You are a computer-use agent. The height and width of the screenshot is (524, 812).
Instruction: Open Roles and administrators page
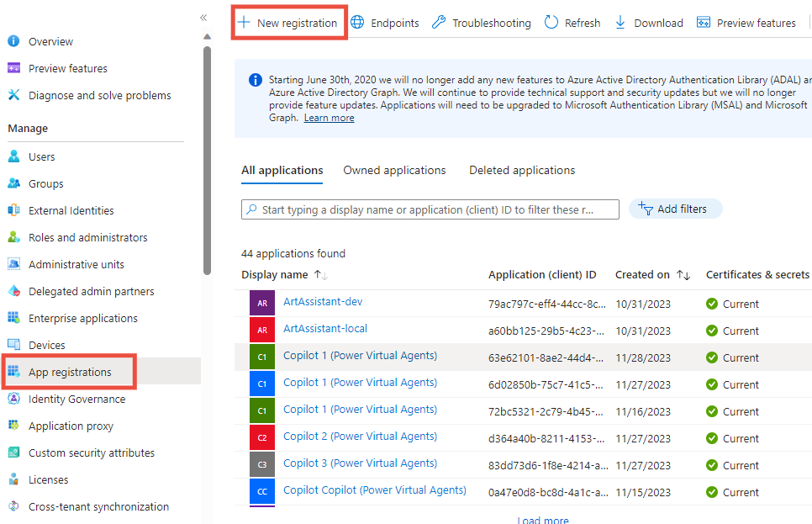point(88,237)
